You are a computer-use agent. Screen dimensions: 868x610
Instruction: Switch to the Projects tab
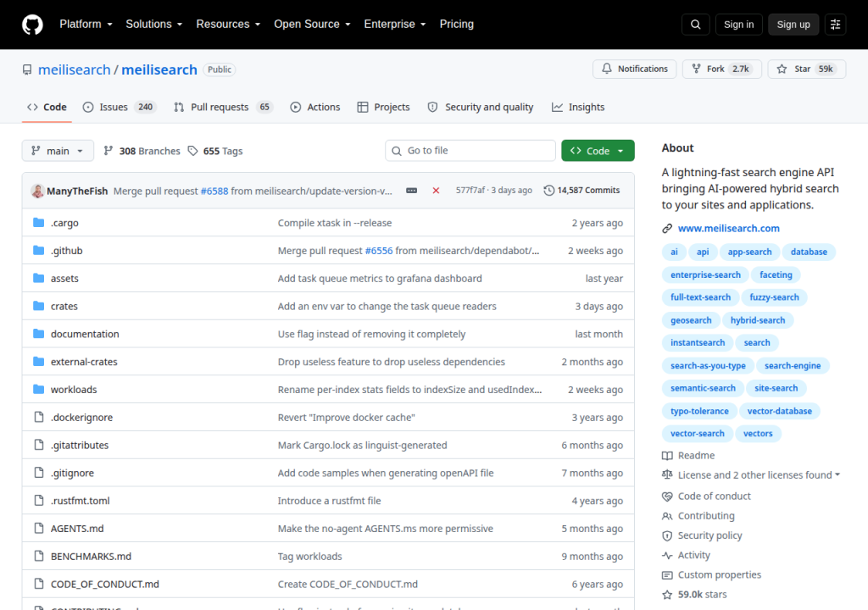[384, 107]
